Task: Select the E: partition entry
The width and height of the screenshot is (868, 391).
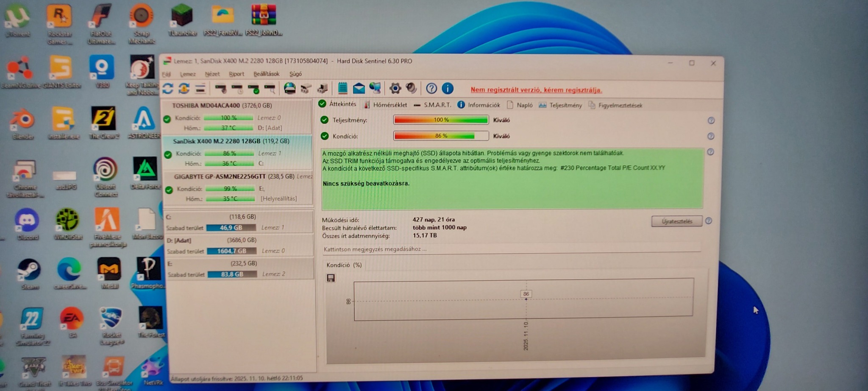Action: click(240, 269)
